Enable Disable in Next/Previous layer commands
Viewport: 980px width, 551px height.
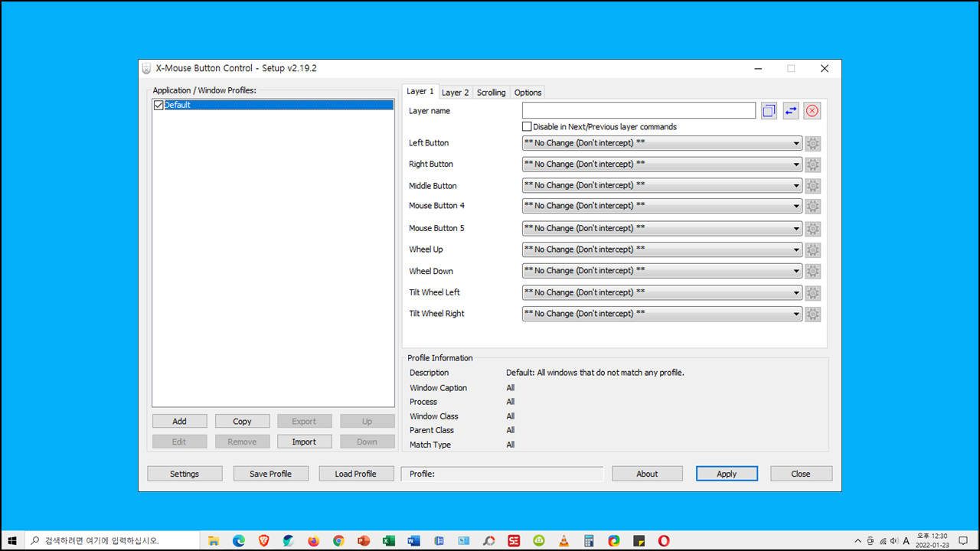(x=527, y=127)
